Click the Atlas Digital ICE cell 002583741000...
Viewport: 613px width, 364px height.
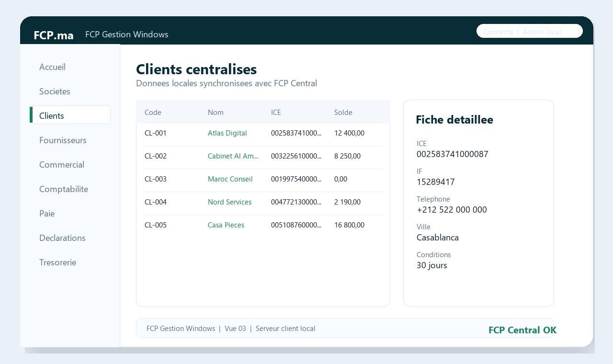(x=296, y=133)
